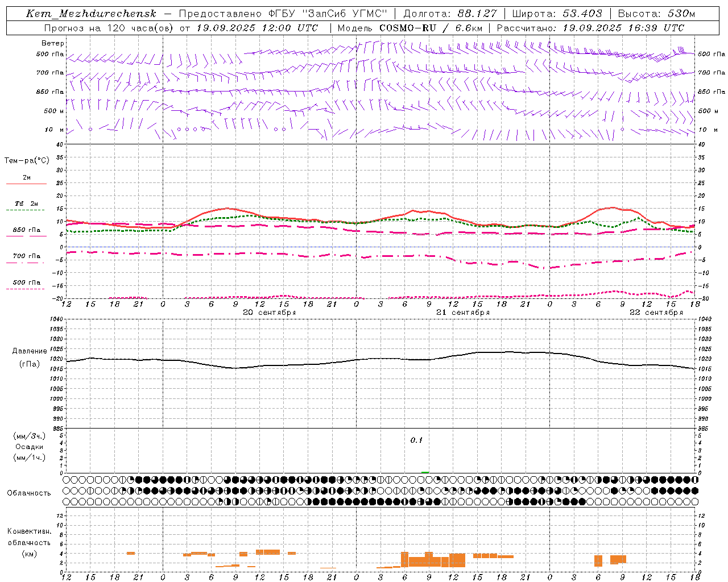Click the Осадки precipitation label
728x582 pixels.
30,447
